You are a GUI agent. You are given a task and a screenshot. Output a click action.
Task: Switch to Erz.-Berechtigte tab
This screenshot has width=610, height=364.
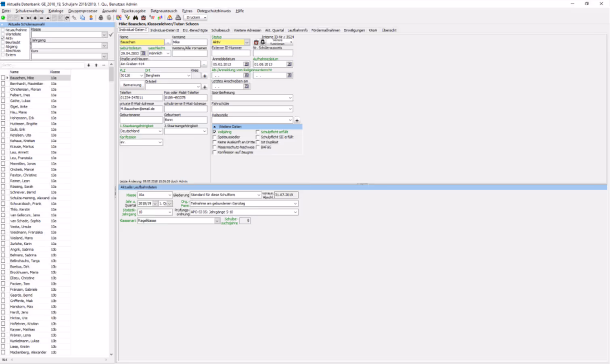tap(195, 30)
